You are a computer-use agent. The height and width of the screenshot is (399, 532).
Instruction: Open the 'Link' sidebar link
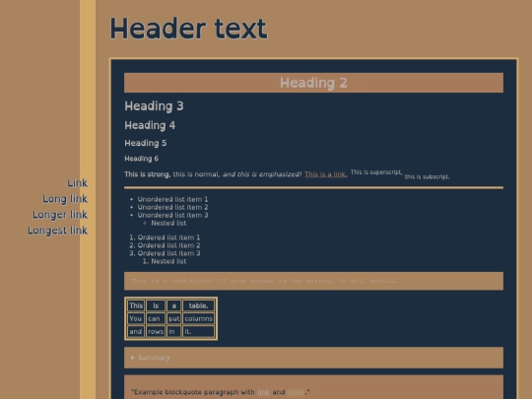click(78, 183)
